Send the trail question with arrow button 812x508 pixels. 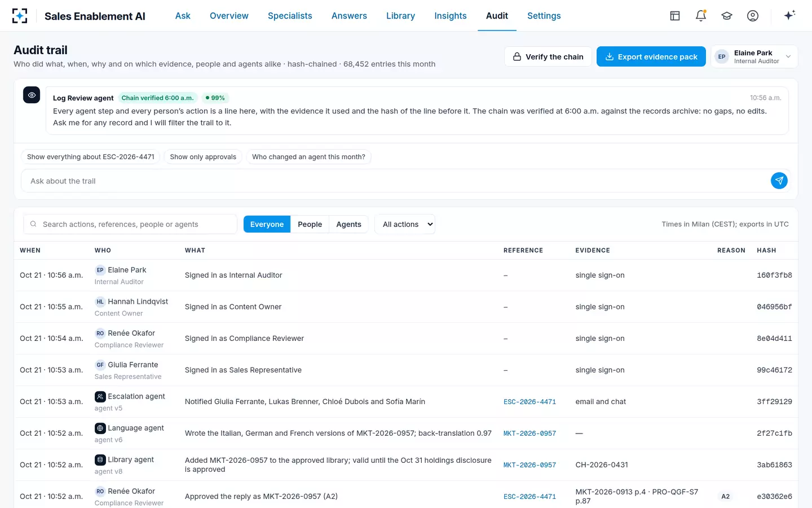[779, 181]
